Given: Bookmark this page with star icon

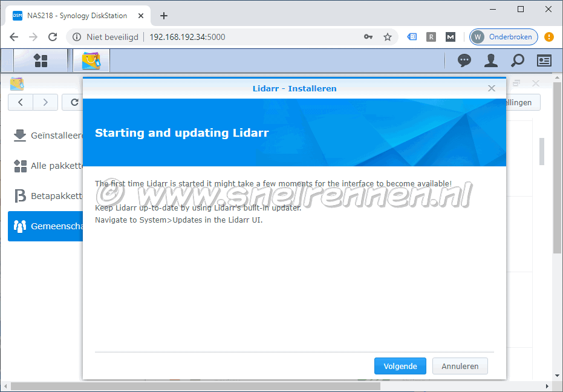Looking at the screenshot, I should tap(388, 37).
